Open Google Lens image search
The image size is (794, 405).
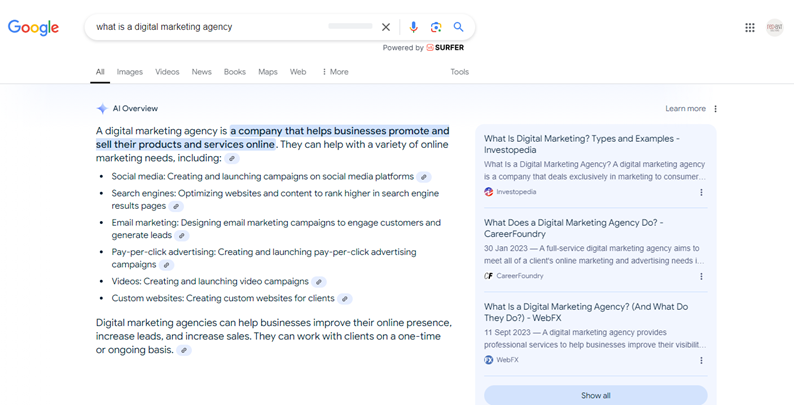pos(436,27)
